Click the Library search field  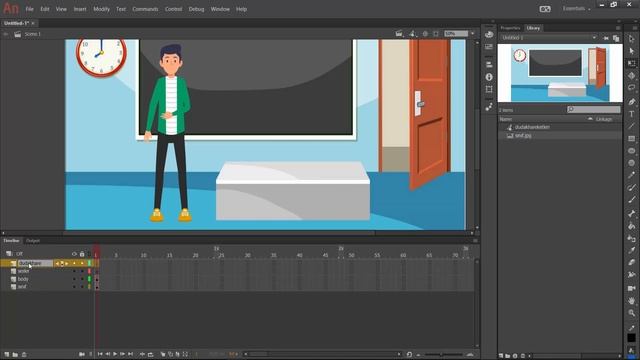tap(594, 109)
